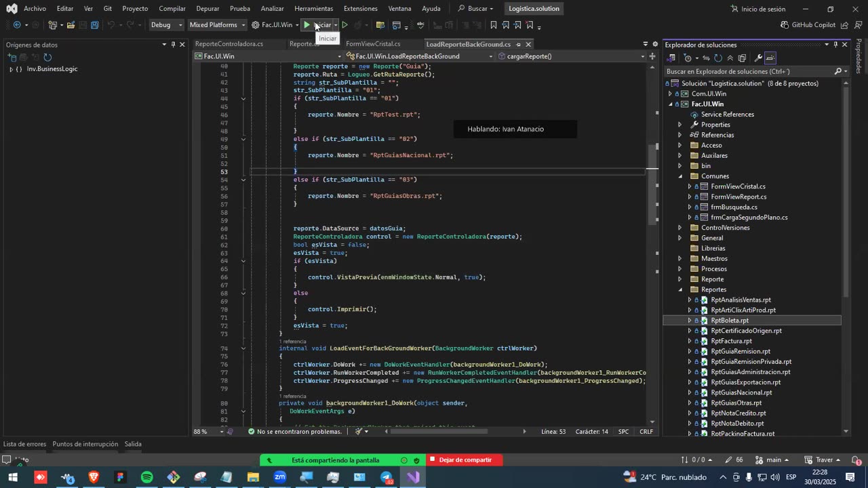Select RptGuiasNacional.rpt in Solution Explorer
This screenshot has height=488, width=868.
741,392
